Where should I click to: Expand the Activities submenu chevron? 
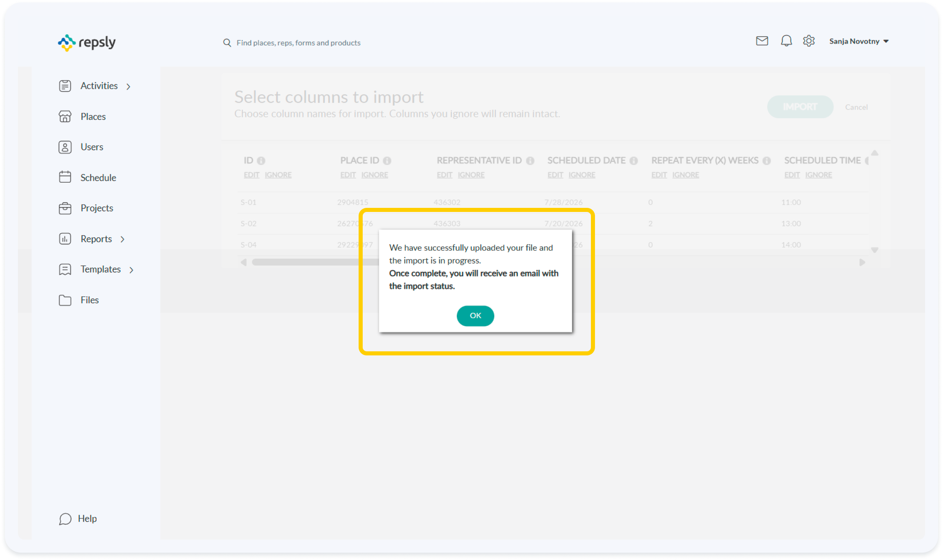click(128, 86)
